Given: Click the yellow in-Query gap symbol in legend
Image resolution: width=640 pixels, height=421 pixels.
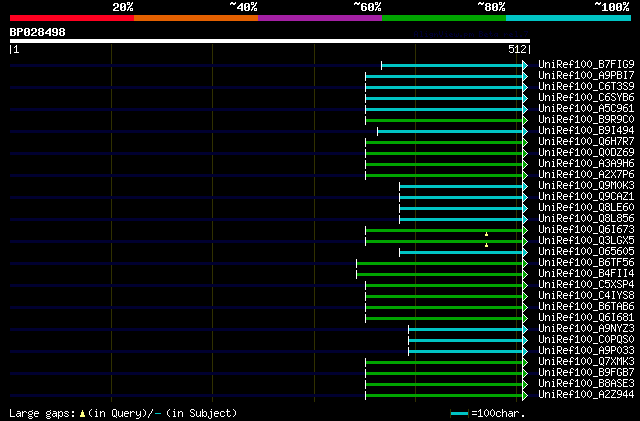Looking at the screenshot, I should tap(82, 414).
